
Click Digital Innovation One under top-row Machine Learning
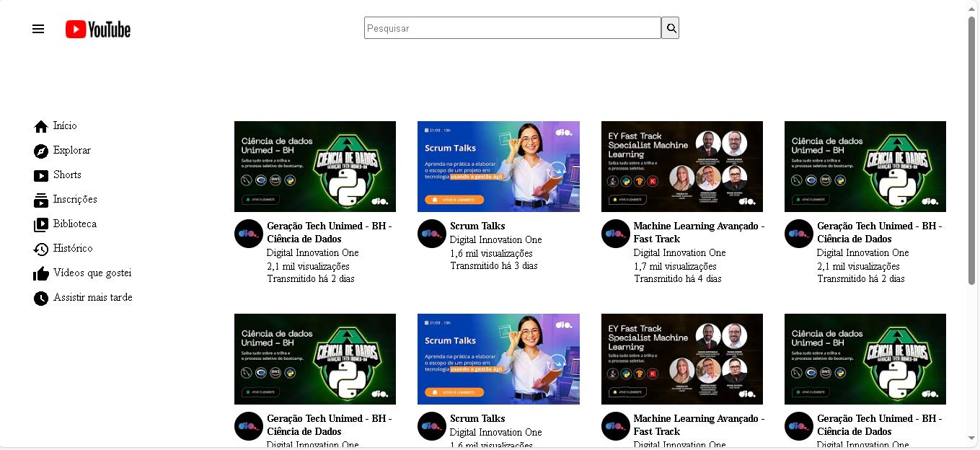click(x=680, y=253)
